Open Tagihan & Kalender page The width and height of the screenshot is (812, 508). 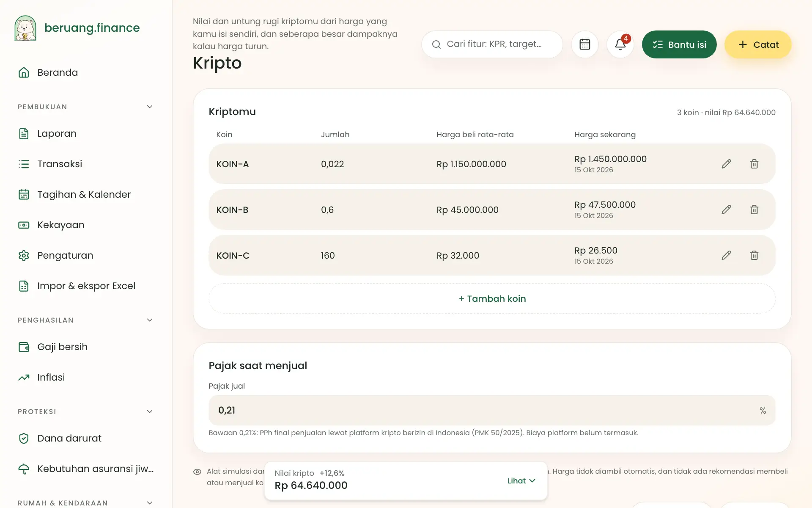86,194
